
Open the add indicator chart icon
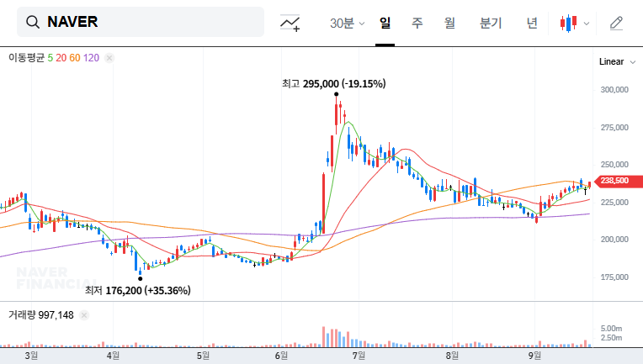tap(290, 23)
